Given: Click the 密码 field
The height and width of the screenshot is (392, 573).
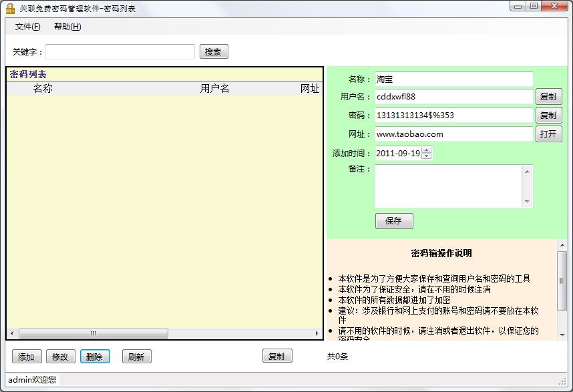Looking at the screenshot, I should [454, 115].
